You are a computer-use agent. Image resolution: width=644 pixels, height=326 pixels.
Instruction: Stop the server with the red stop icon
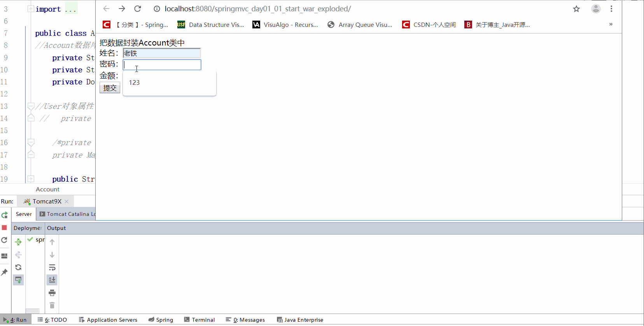pyautogui.click(x=4, y=228)
